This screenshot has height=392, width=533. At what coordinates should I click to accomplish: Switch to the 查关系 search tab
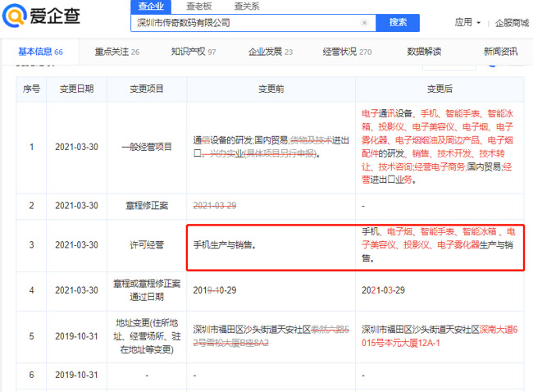(246, 6)
